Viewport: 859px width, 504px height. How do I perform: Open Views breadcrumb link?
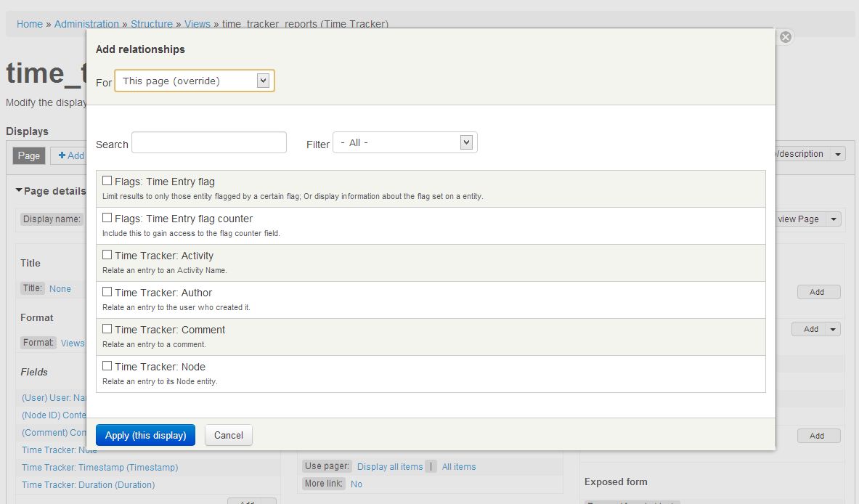(x=198, y=24)
